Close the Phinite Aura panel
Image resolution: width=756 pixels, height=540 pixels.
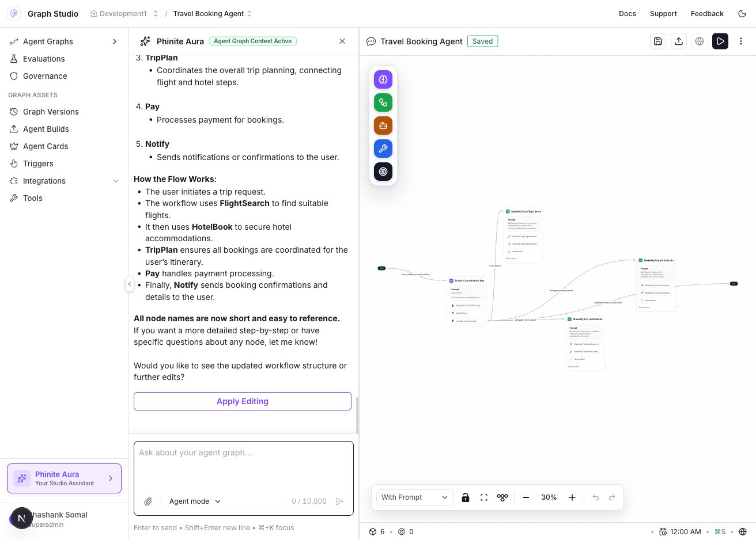pyautogui.click(x=342, y=41)
